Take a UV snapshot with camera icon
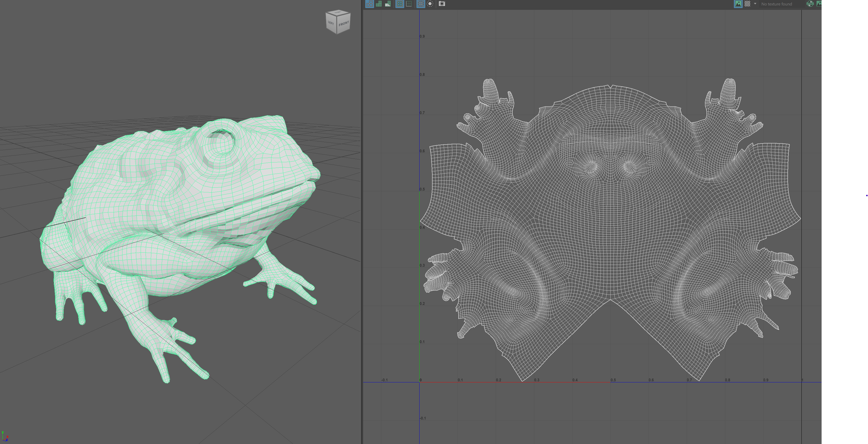 pyautogui.click(x=442, y=4)
